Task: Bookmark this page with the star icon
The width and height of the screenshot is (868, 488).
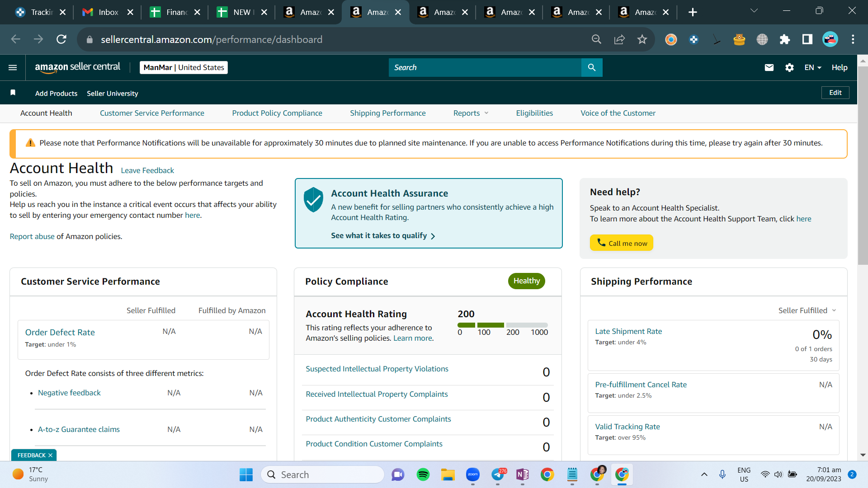Action: [642, 39]
